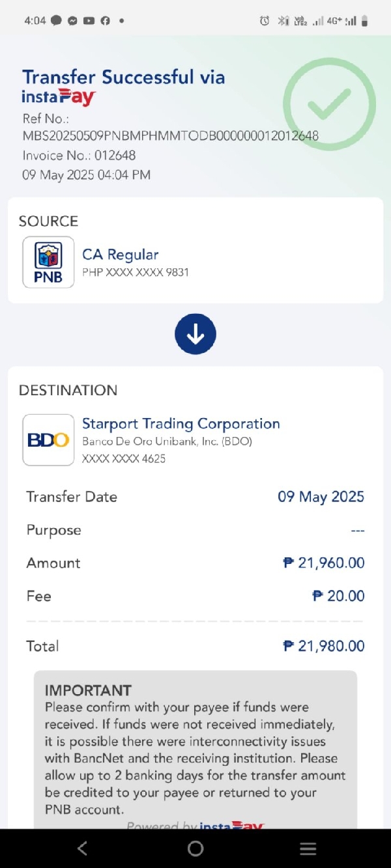Tap the CA Regular source account

click(121, 255)
